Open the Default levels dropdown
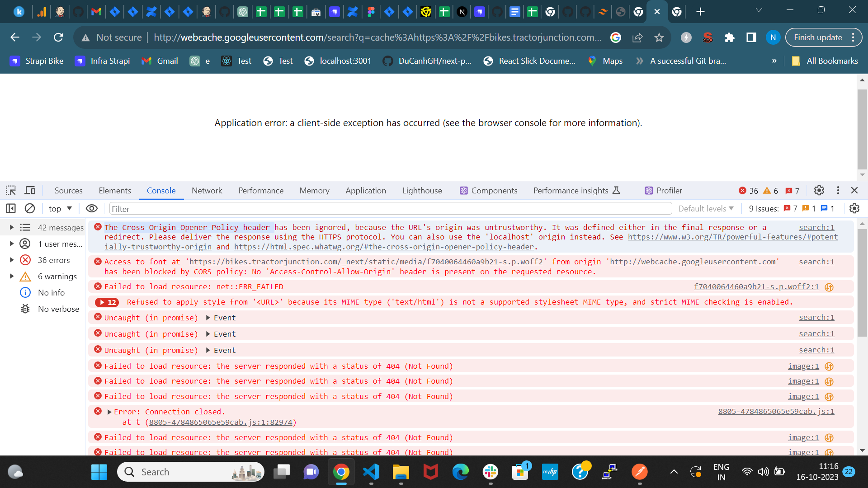Image resolution: width=868 pixels, height=488 pixels. (x=705, y=208)
